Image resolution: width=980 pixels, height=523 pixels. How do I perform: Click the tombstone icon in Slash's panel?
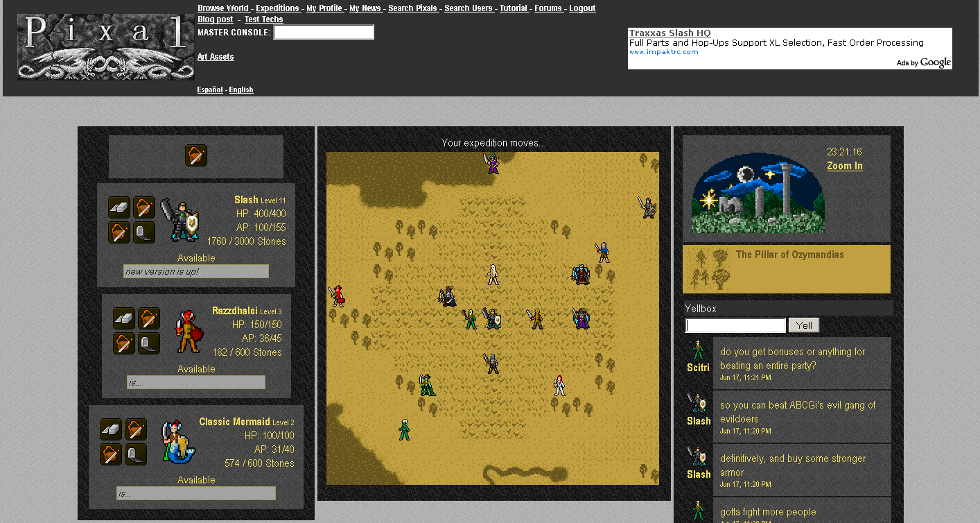[144, 232]
